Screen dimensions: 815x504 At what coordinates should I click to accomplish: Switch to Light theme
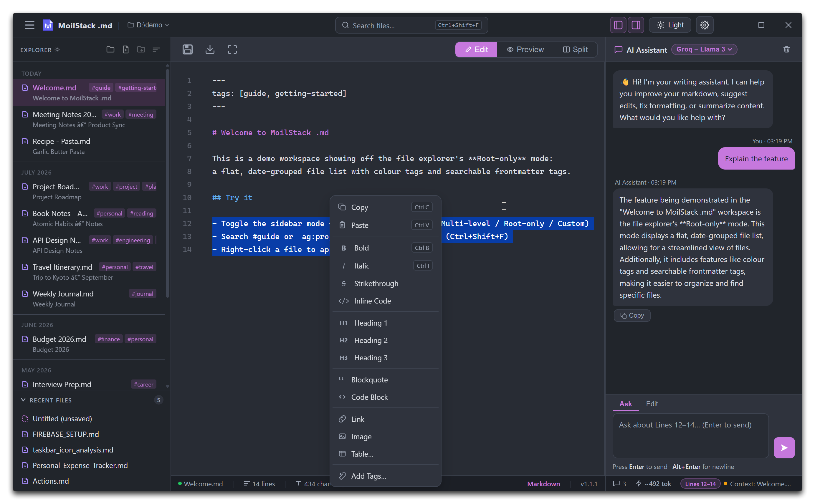(669, 25)
